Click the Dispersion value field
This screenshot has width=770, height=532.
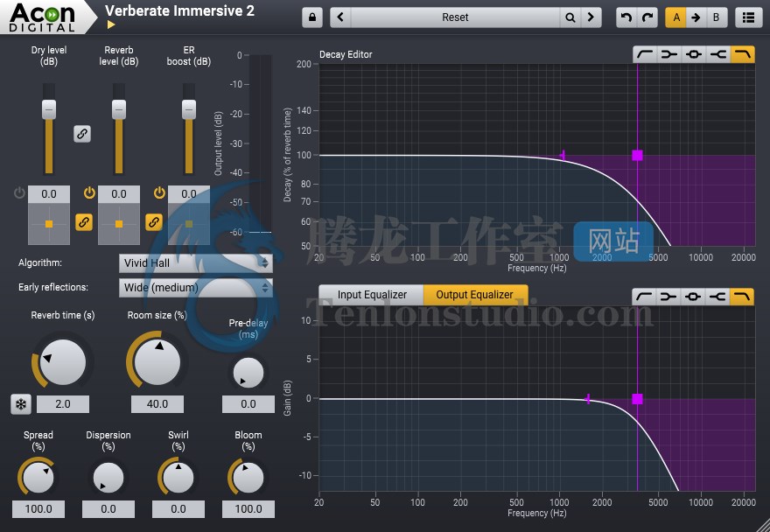[108, 509]
